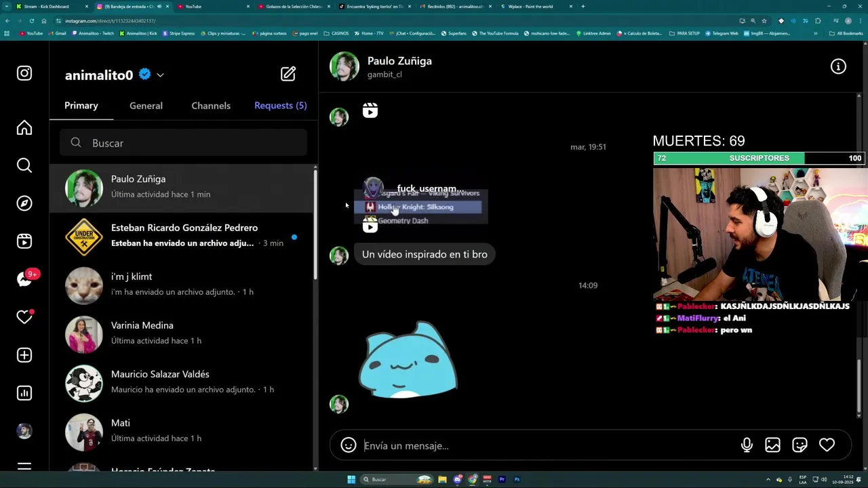Image resolution: width=868 pixels, height=488 pixels.
Task: Open i'm j klimt conversation
Action: click(x=183, y=285)
